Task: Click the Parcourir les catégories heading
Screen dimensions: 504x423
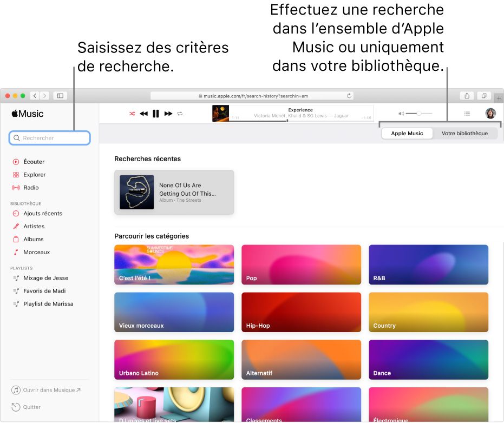Action: tap(152, 236)
